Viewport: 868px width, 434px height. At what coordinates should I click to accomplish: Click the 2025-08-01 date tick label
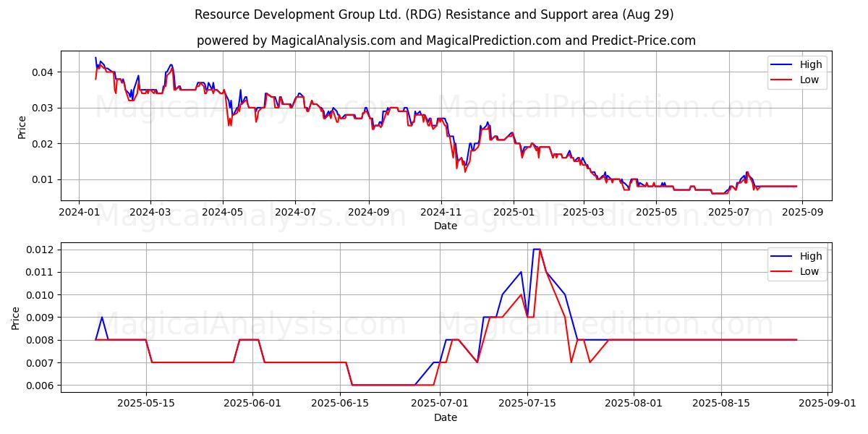(x=634, y=404)
